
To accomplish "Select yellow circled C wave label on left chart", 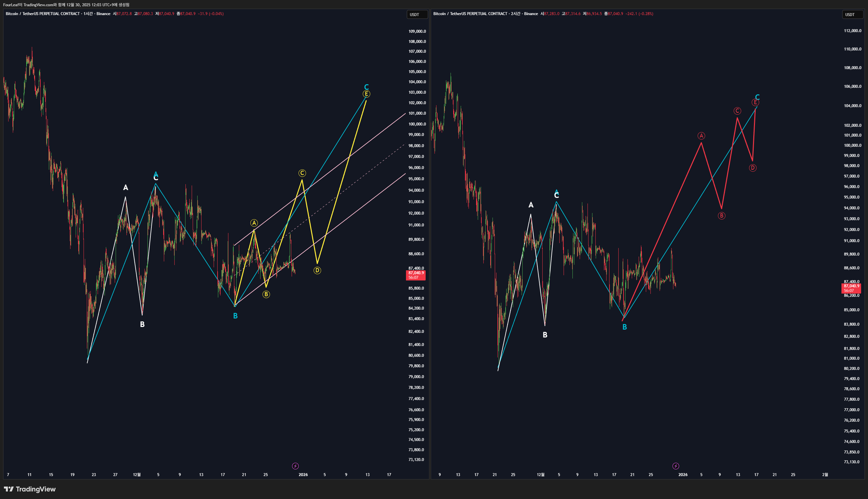I will pos(302,173).
